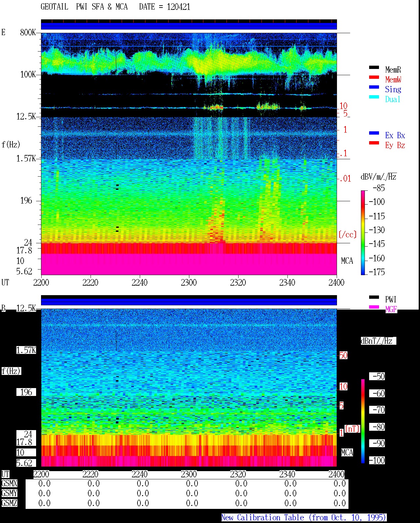Click the -85 color scale value
Image resolution: width=420 pixels, height=523 pixels.
[x=379, y=188]
